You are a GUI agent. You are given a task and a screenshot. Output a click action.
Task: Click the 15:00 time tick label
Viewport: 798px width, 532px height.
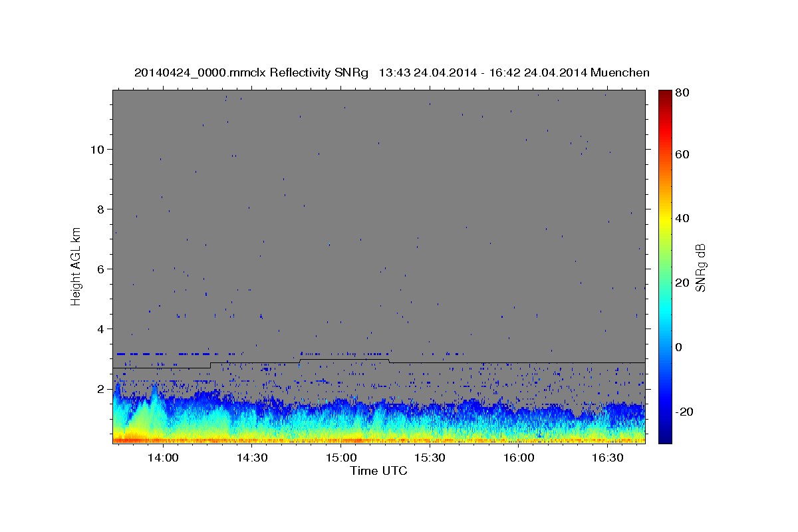340,458
